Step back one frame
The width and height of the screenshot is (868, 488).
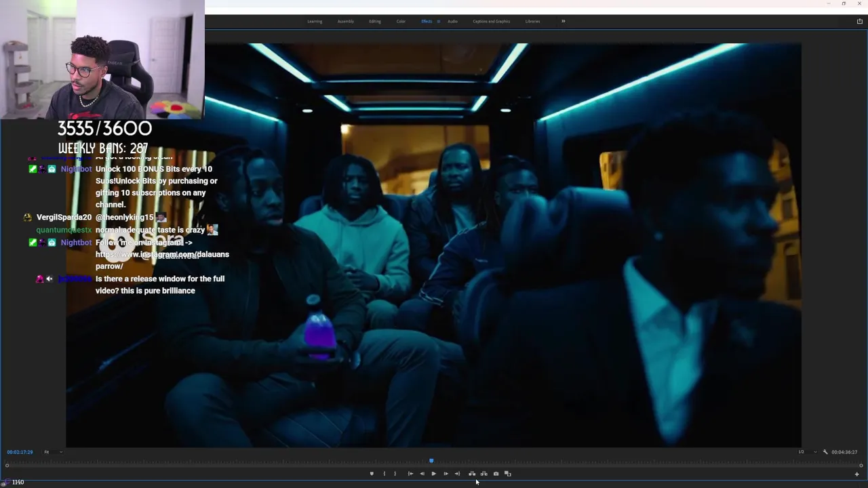tap(422, 474)
